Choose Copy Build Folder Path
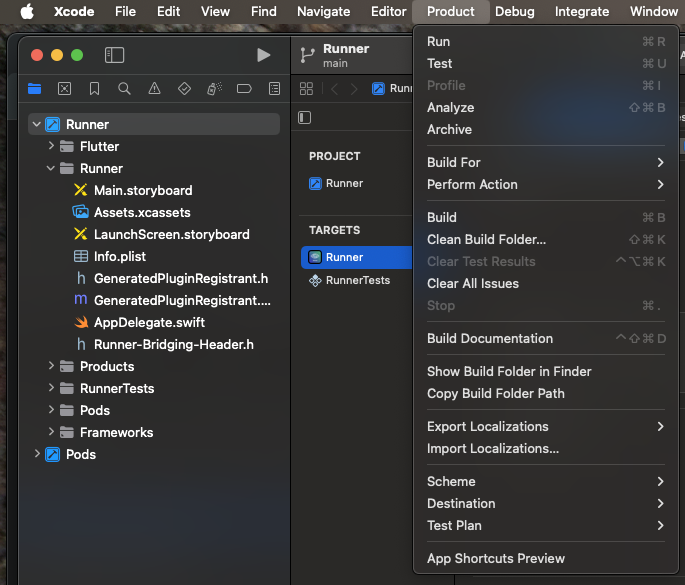The width and height of the screenshot is (685, 585). (546, 394)
